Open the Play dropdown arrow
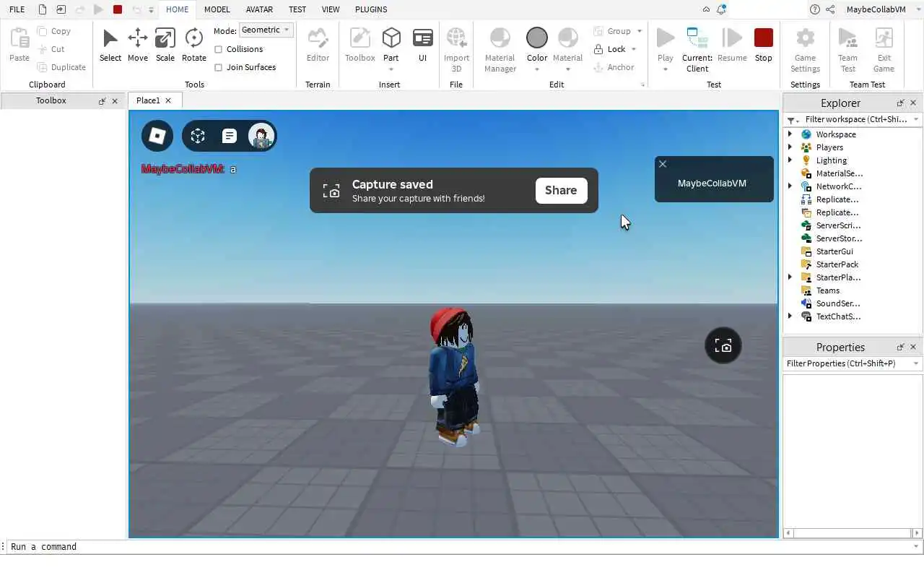 [x=666, y=70]
